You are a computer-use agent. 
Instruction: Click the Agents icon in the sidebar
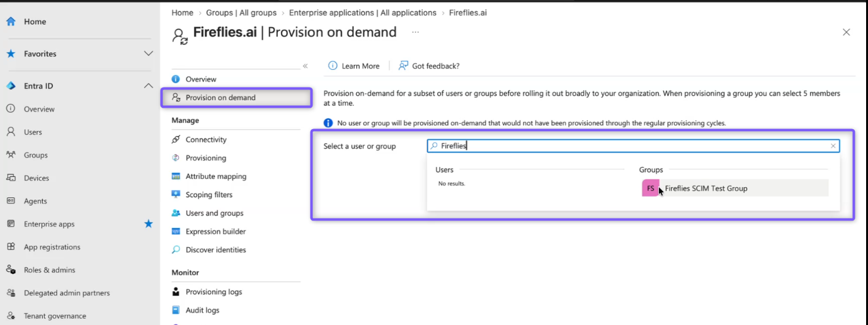click(x=11, y=201)
